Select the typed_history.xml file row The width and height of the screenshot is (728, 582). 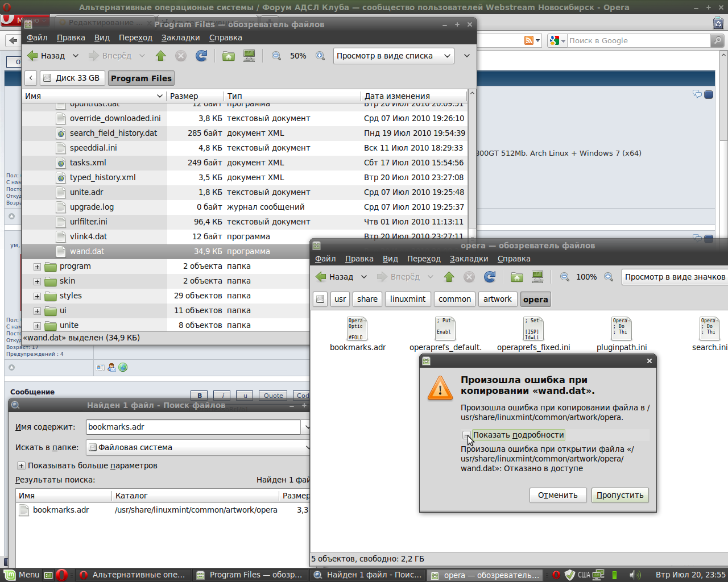[245, 177]
